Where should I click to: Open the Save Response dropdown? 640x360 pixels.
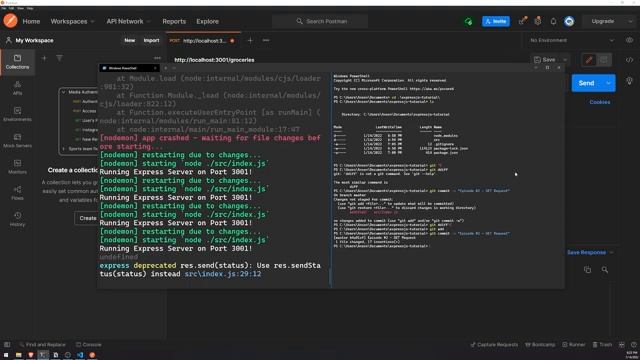590,252
